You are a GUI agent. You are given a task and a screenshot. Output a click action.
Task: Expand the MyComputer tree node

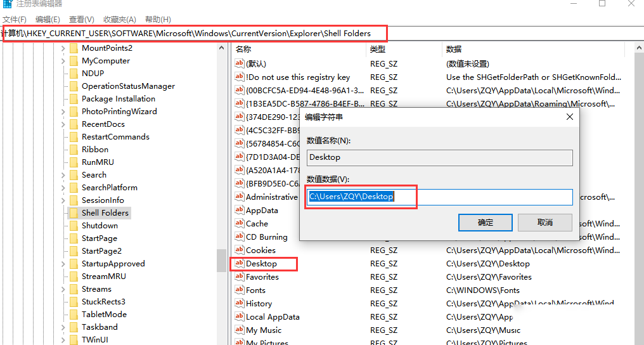(x=63, y=61)
